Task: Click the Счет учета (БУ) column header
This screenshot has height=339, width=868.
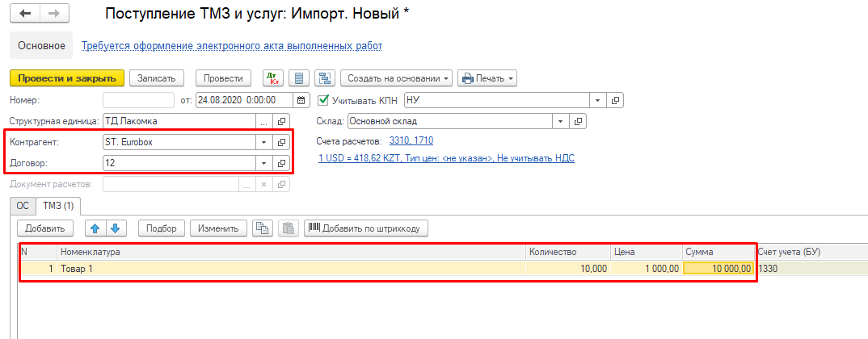Action: point(811,252)
